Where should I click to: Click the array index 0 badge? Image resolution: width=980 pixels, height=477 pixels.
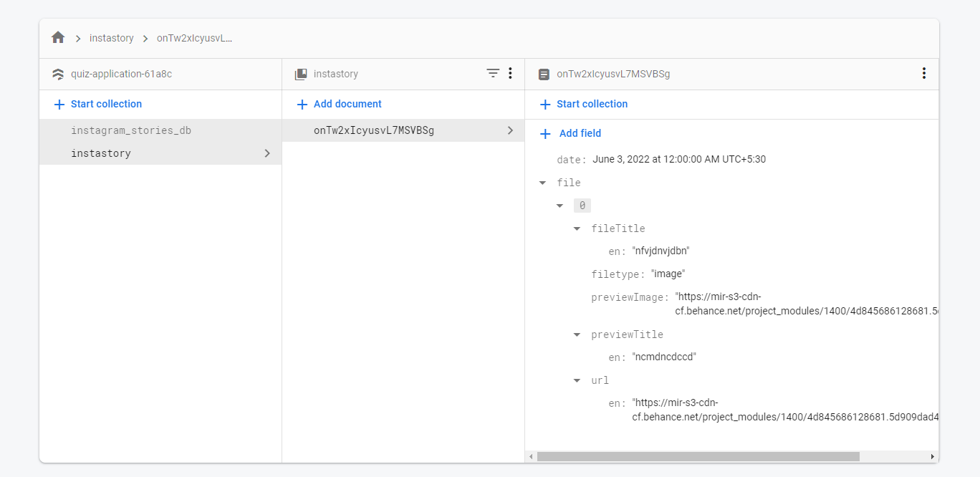(x=582, y=206)
